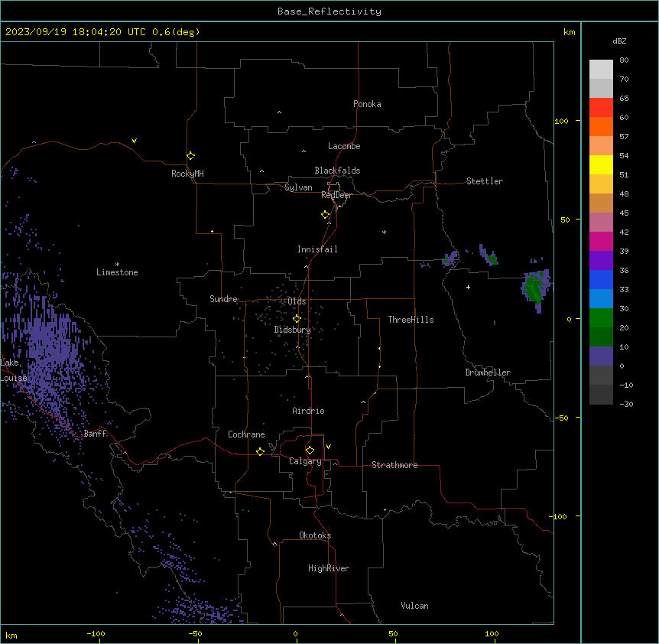
Task: Click the Stettler city label
Action: pyautogui.click(x=484, y=181)
